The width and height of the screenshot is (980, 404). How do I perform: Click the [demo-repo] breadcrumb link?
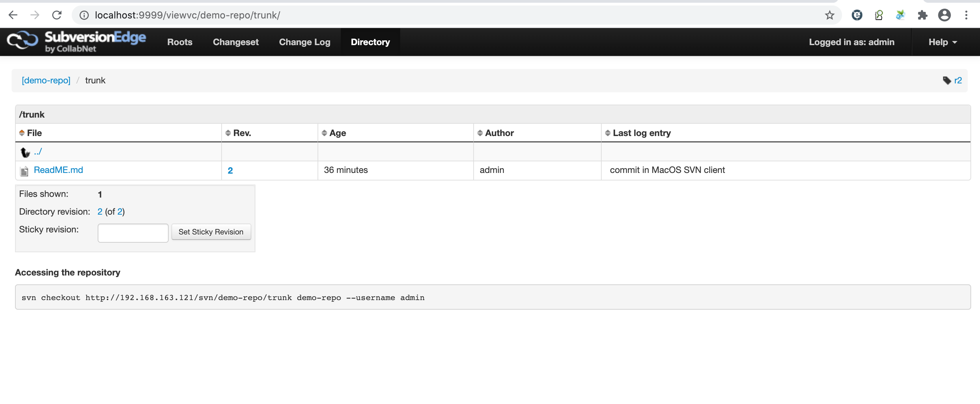pyautogui.click(x=46, y=80)
